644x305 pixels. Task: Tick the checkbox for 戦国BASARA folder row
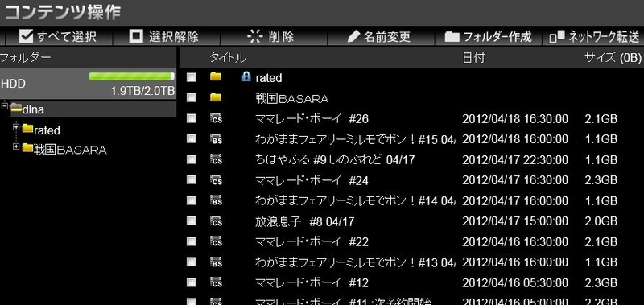click(191, 97)
